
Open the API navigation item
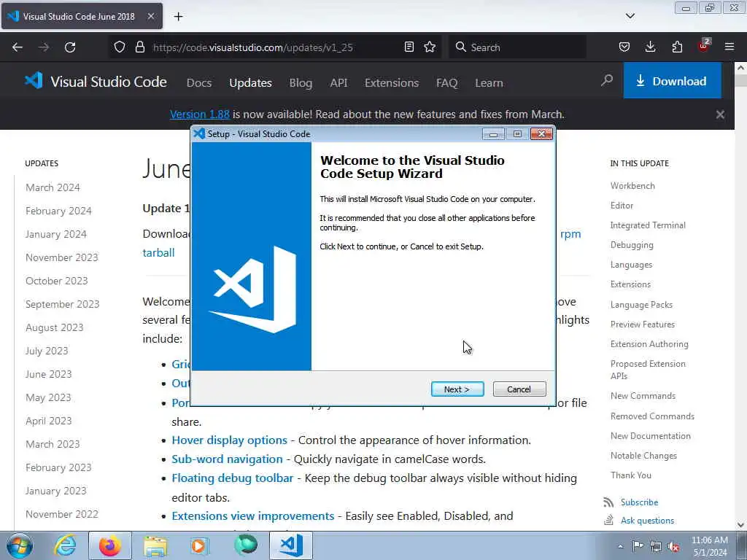[338, 83]
